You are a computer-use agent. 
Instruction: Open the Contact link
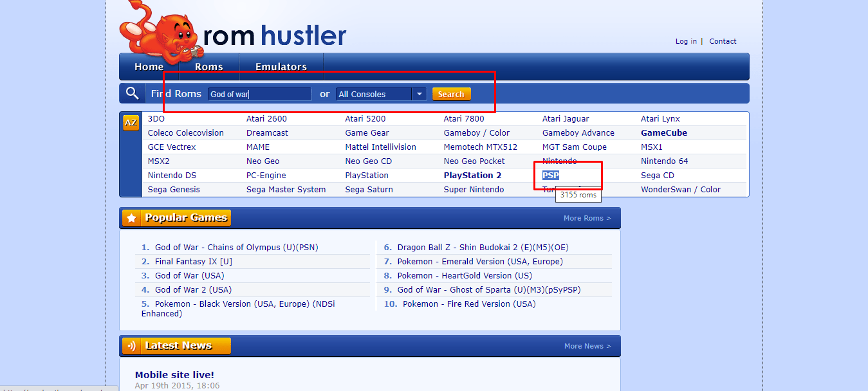(x=723, y=41)
